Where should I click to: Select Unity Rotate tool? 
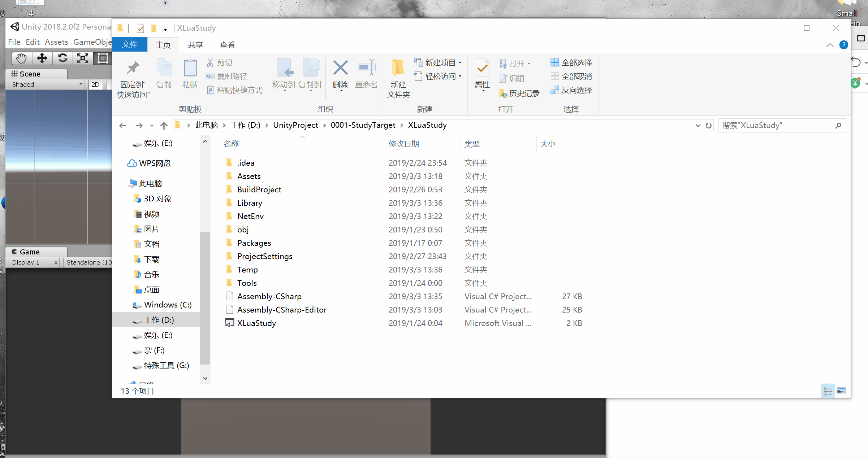(62, 58)
